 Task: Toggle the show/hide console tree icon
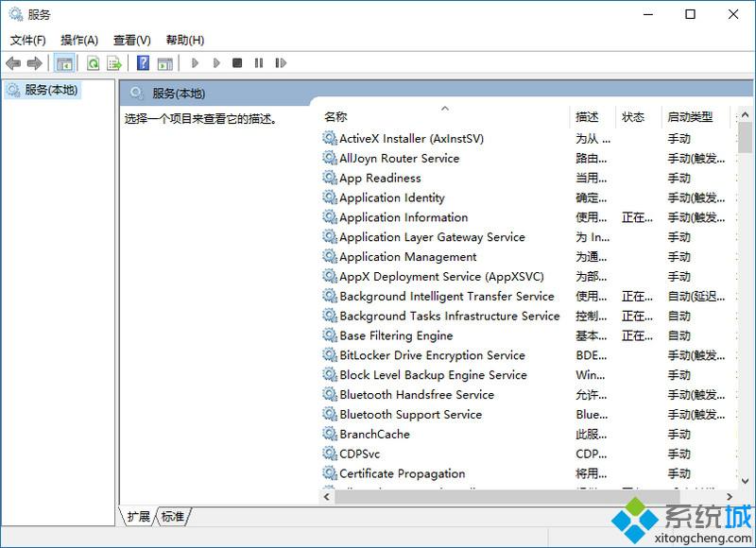click(64, 63)
